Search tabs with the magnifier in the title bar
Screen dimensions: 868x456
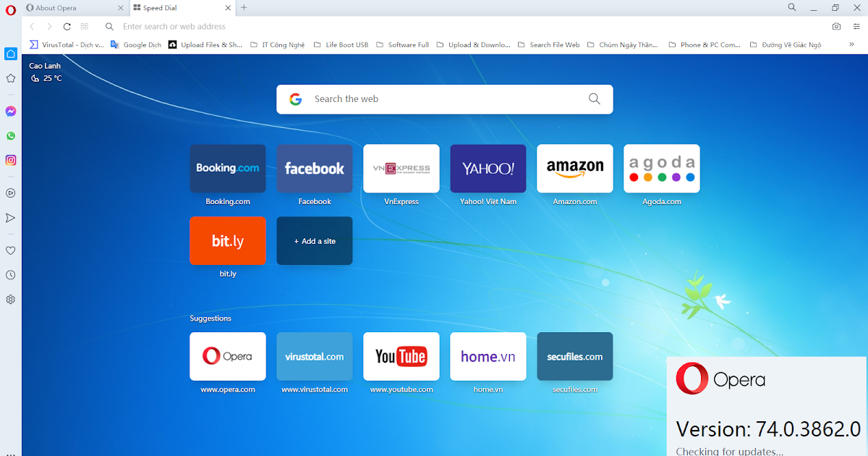pos(792,7)
